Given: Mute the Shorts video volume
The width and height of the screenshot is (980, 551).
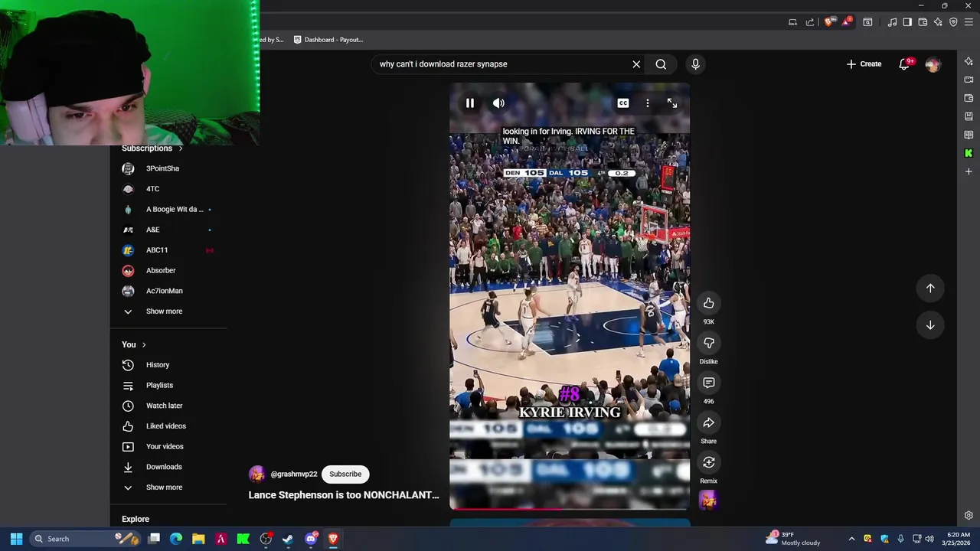Looking at the screenshot, I should 498,103.
